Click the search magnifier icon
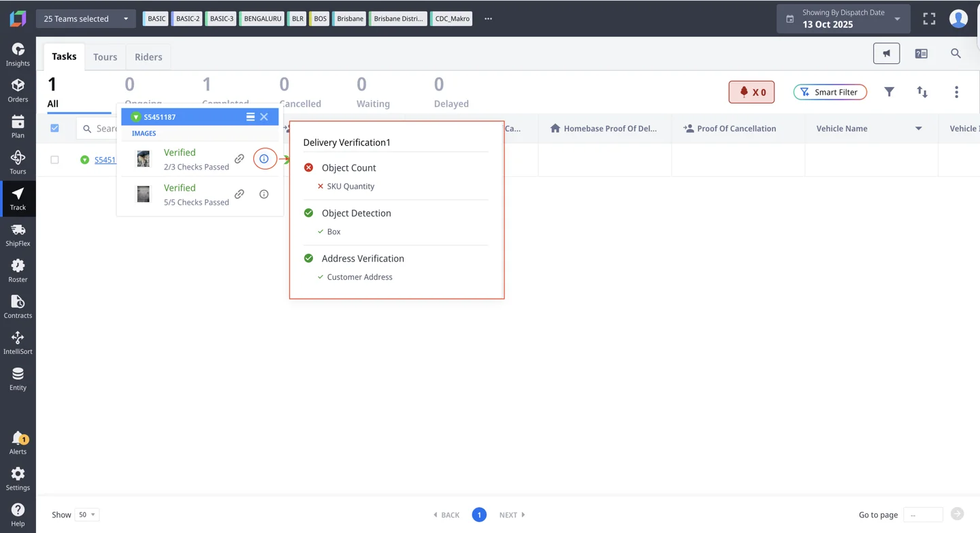This screenshot has height=533, width=980. (955, 52)
